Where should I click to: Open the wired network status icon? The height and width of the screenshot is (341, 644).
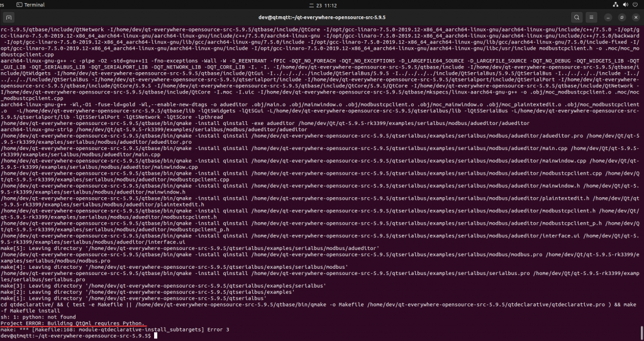point(615,5)
